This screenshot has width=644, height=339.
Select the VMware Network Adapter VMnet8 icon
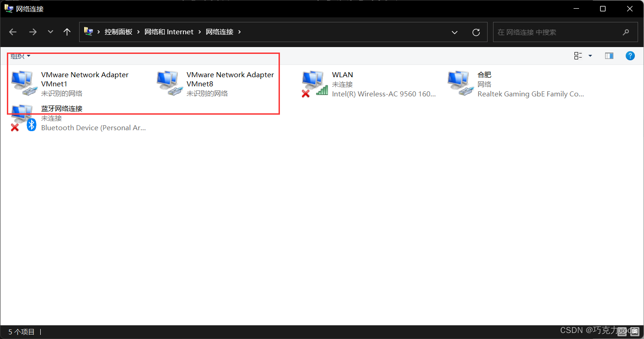[x=169, y=83]
